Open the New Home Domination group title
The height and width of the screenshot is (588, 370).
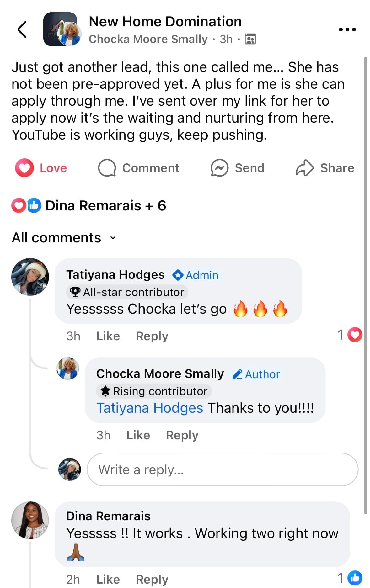coord(165,22)
